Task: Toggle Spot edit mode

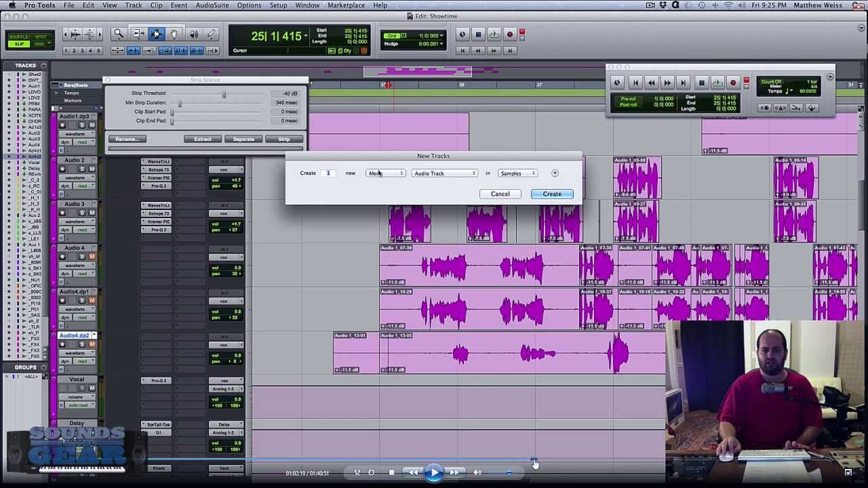Action: [41, 37]
